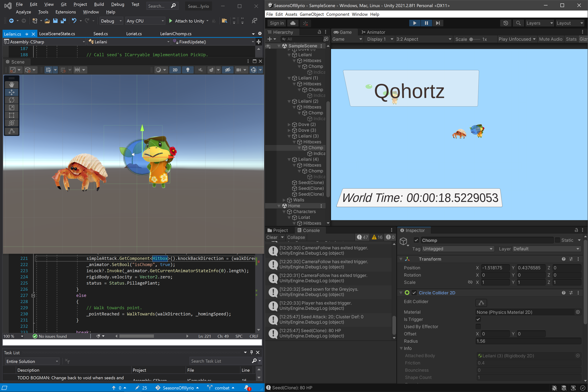Click the Sign in button in Unity

pos(276,23)
